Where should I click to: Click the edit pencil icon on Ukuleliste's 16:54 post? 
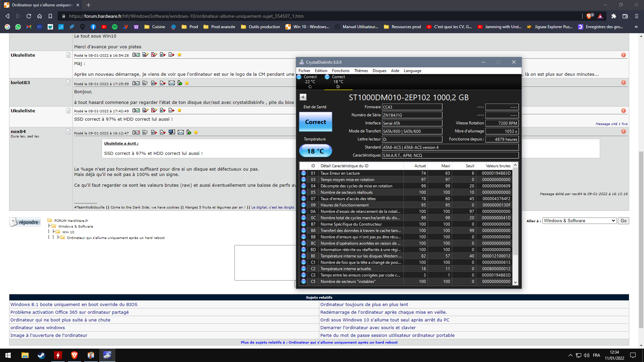145,55
